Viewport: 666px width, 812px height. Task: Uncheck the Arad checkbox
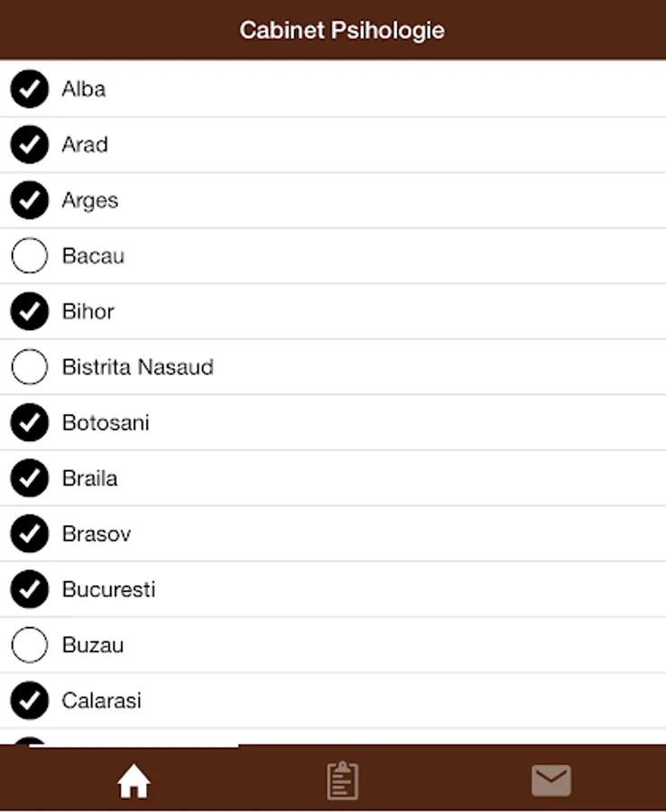click(30, 144)
